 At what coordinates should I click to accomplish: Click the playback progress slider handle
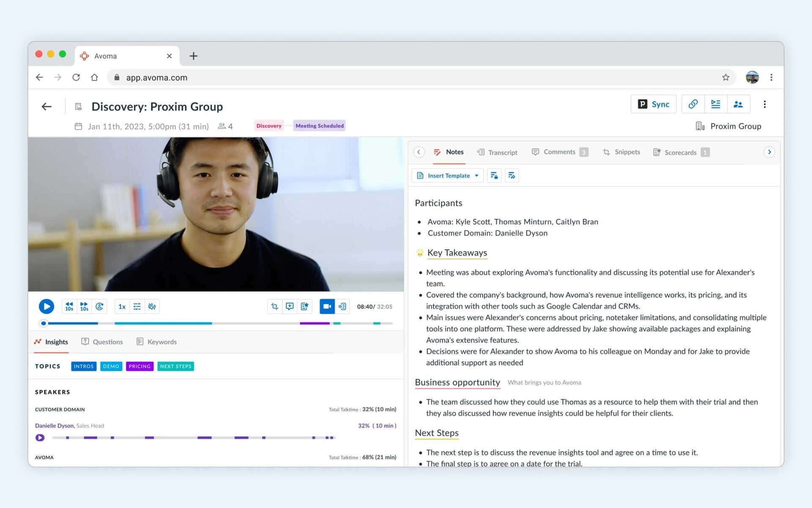click(43, 323)
